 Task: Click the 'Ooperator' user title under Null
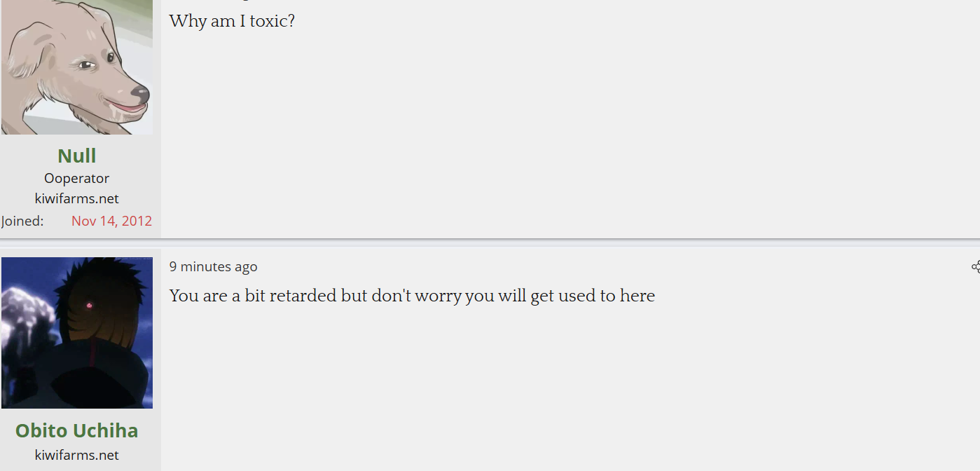point(77,178)
